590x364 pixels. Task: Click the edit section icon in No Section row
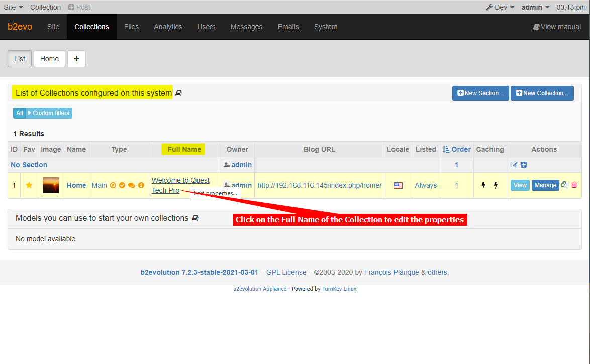coord(514,165)
